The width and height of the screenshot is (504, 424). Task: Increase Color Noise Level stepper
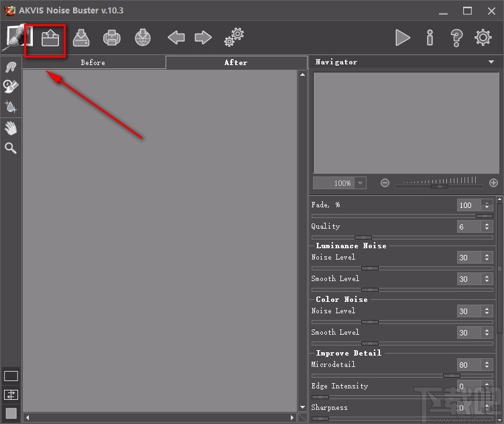tap(487, 309)
